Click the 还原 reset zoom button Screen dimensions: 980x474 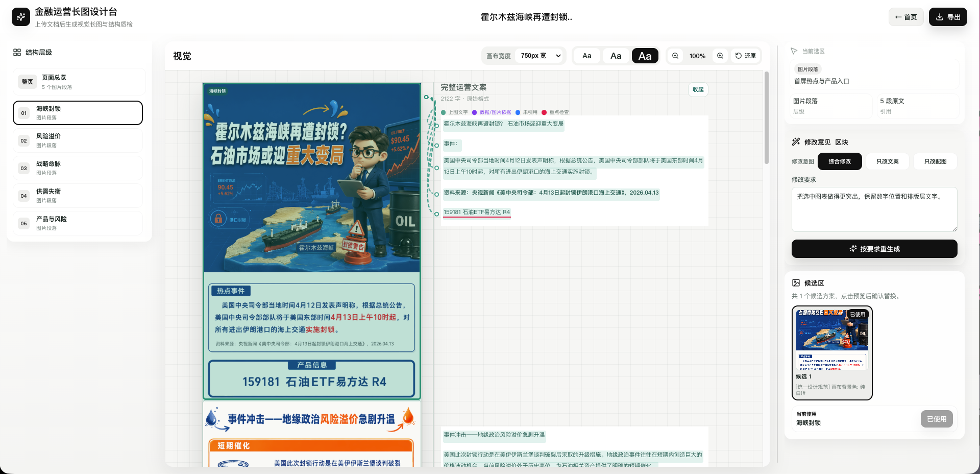click(746, 56)
